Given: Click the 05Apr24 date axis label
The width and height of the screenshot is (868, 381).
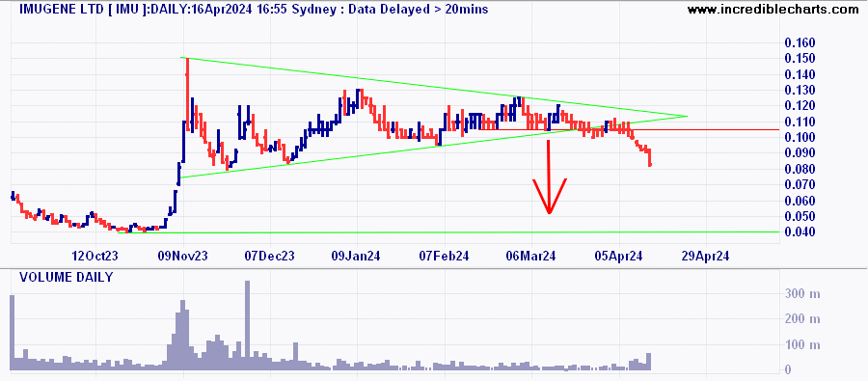Looking at the screenshot, I should [619, 257].
